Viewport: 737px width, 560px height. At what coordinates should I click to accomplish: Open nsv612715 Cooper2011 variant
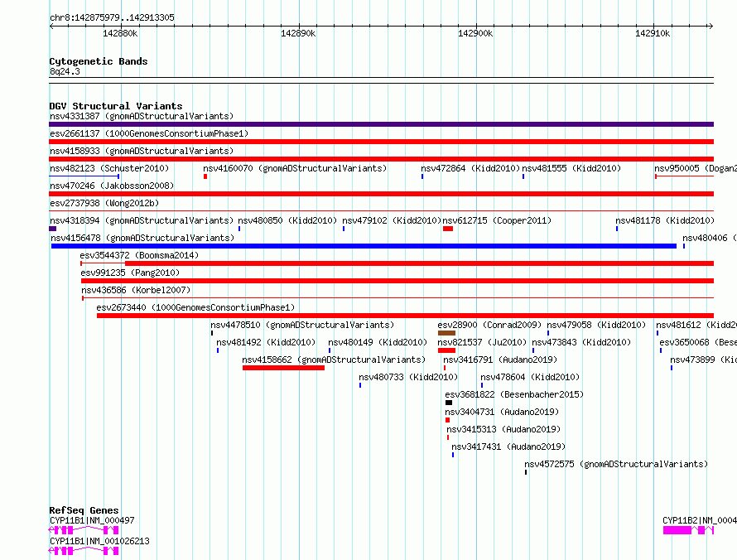coord(497,220)
